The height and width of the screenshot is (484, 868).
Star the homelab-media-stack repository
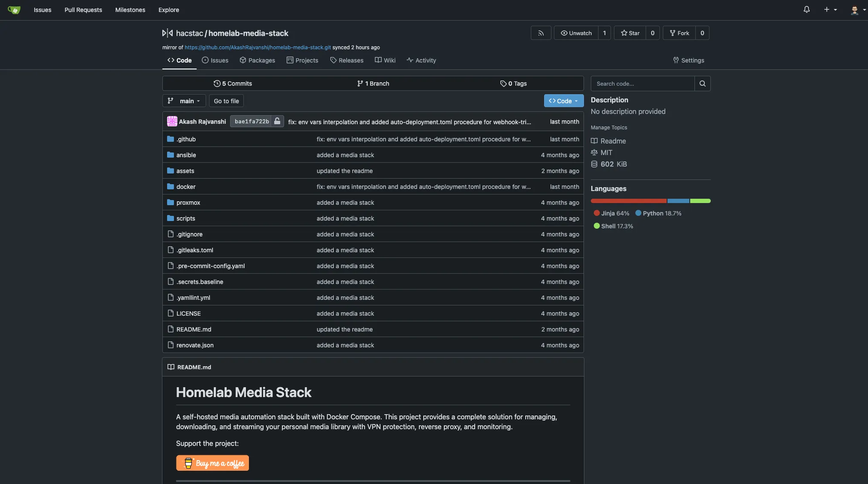click(x=630, y=33)
